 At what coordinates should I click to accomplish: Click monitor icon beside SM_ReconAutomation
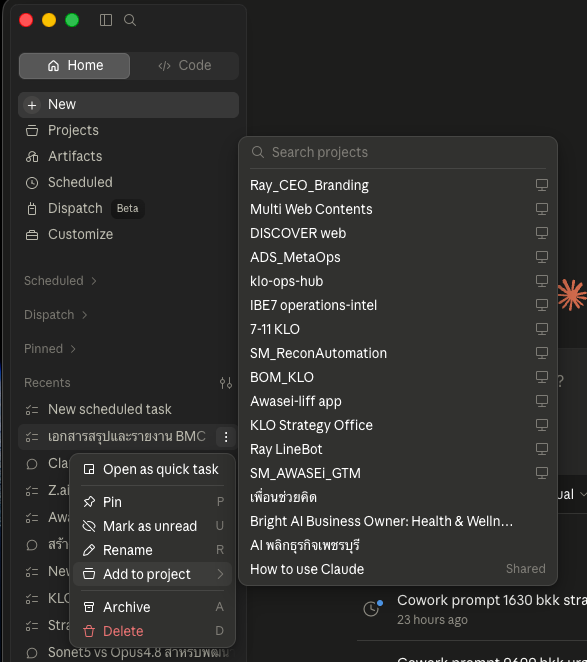point(542,353)
